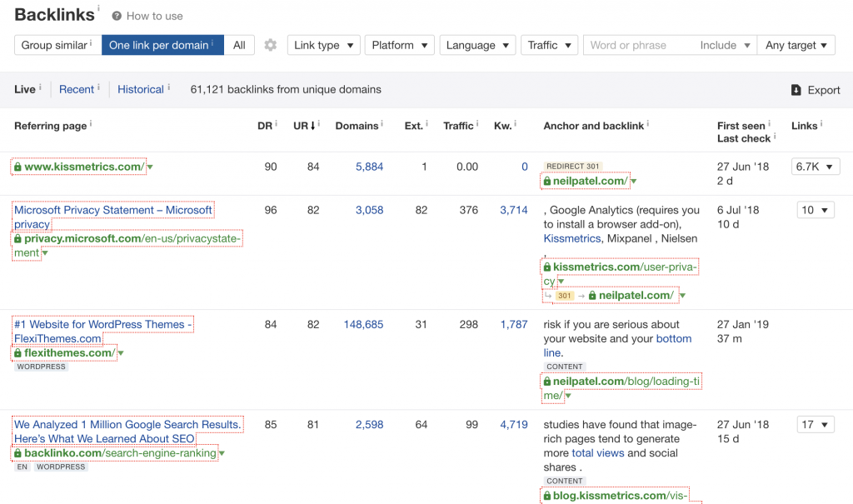853x504 pixels.
Task: Click the settings gear icon next to All
Action: click(x=270, y=45)
